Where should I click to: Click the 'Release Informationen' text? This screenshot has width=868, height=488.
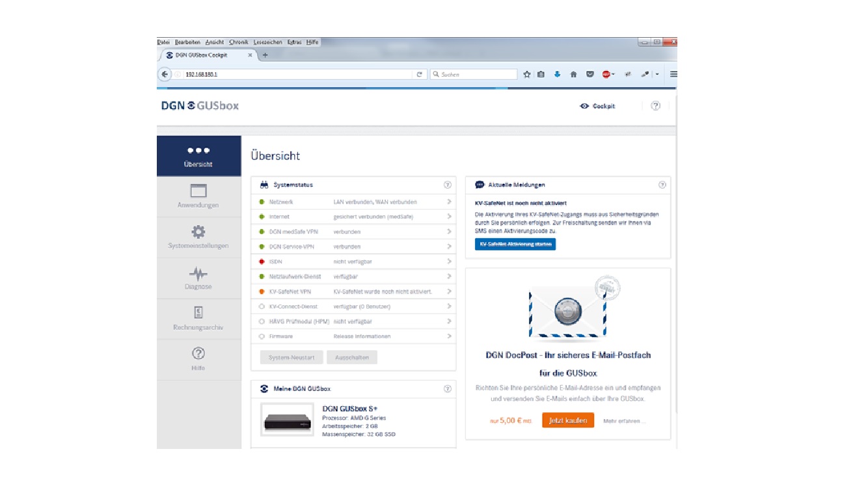tap(362, 336)
